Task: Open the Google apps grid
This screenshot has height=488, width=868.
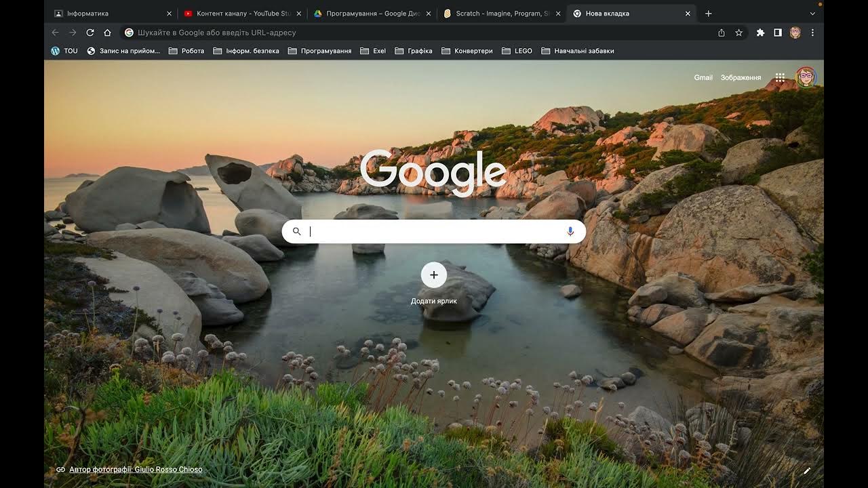Action: 781,77
